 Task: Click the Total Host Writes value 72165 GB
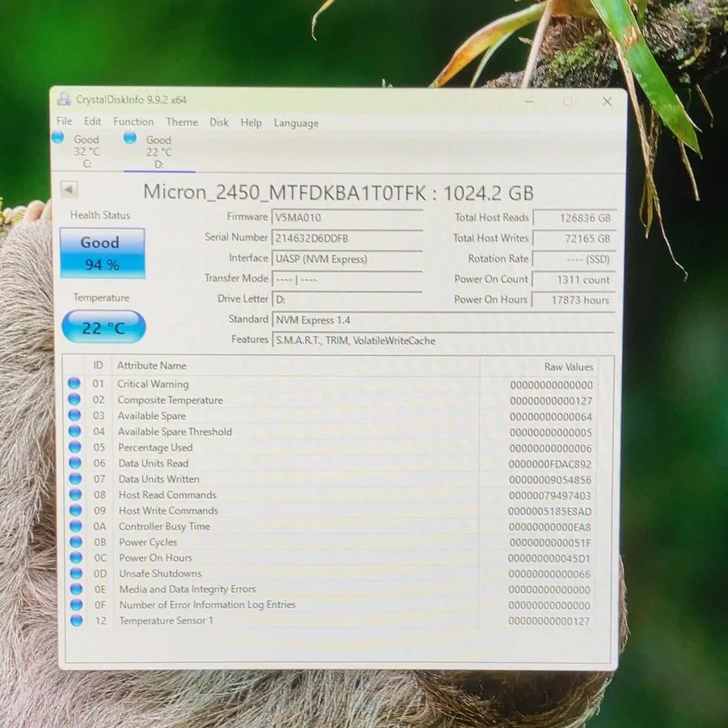click(574, 239)
